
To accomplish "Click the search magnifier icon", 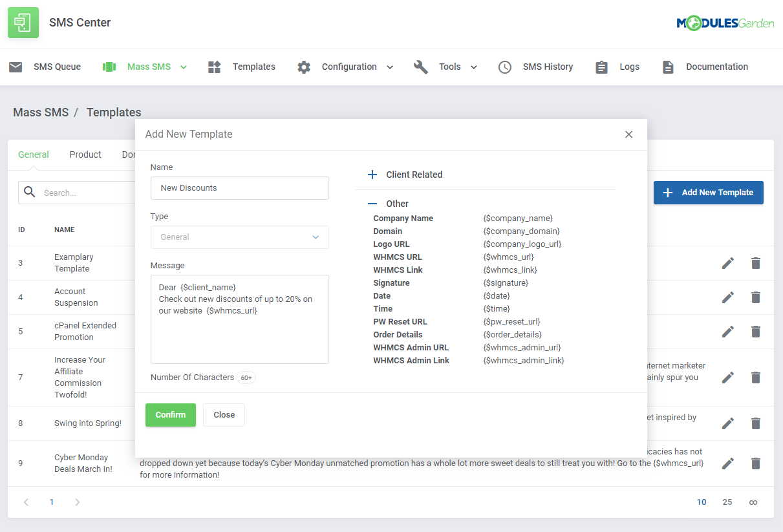I will (x=29, y=192).
